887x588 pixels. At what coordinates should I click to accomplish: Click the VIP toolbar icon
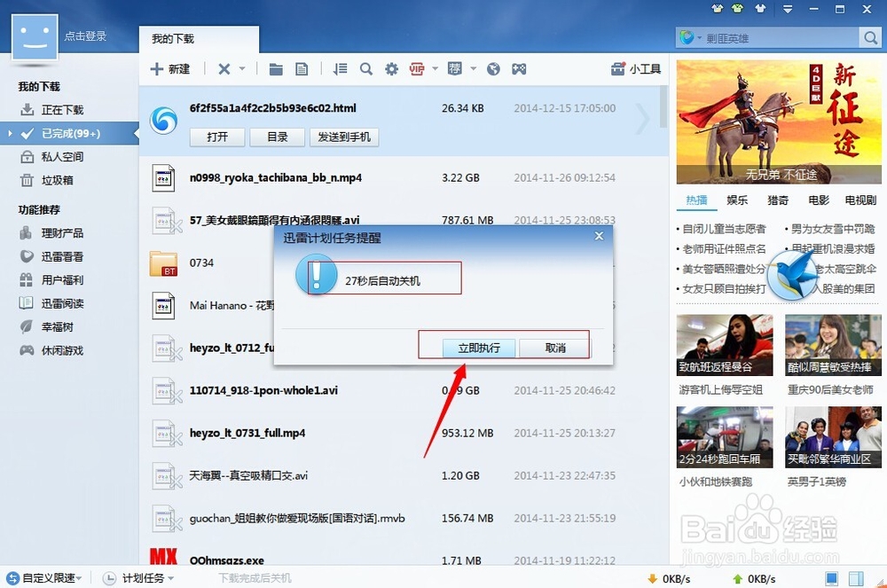415,68
